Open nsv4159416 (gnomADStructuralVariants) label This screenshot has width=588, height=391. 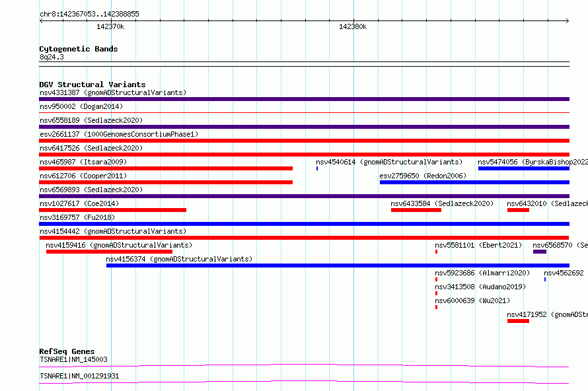pyautogui.click(x=119, y=245)
